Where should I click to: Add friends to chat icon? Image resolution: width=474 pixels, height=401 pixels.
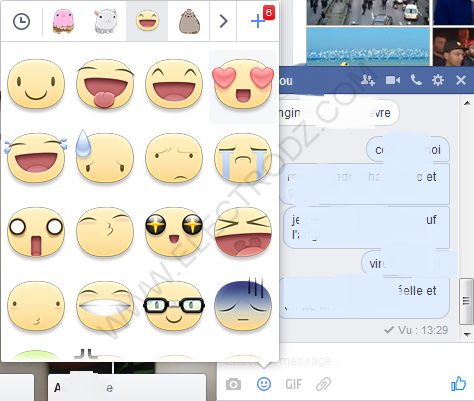tap(368, 80)
